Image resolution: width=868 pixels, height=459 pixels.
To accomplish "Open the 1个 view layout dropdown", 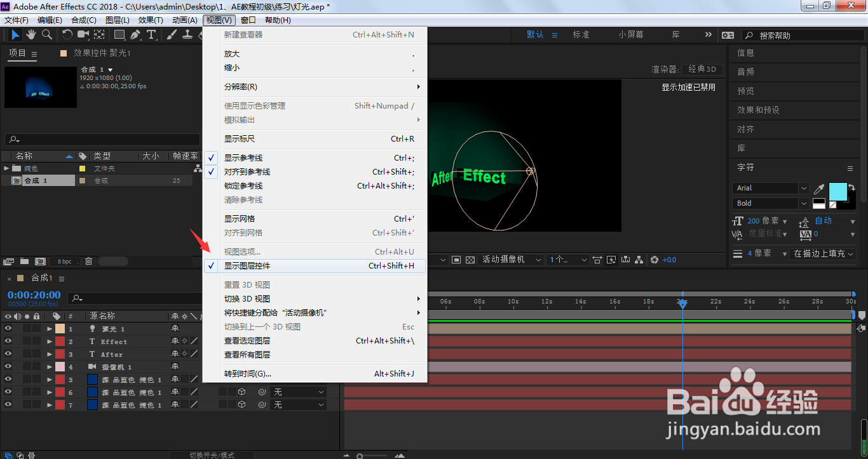I will click(x=568, y=260).
